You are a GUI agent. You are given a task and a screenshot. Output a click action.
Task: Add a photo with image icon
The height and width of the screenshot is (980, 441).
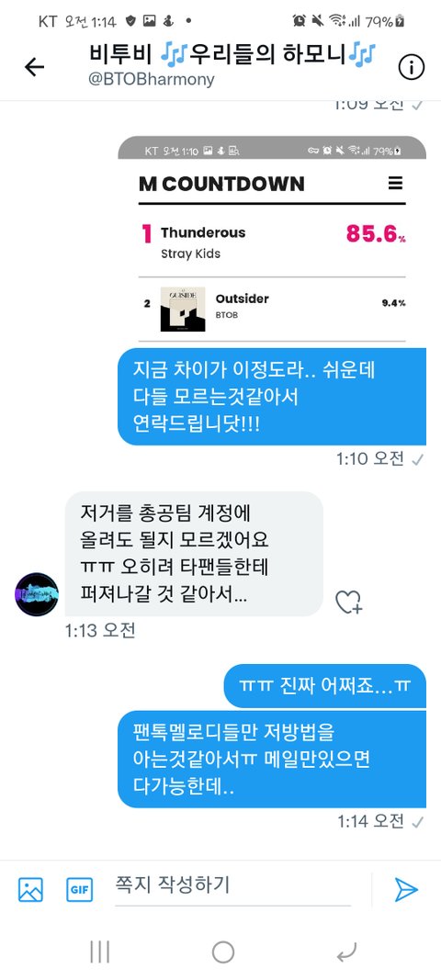click(30, 889)
